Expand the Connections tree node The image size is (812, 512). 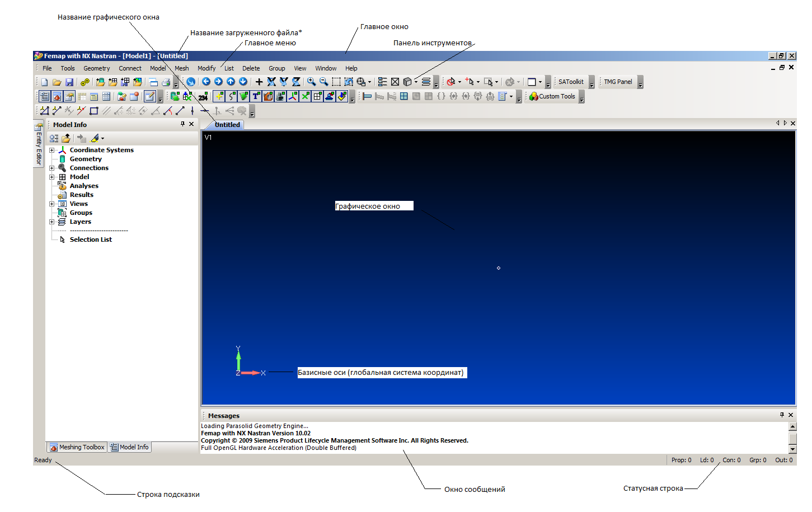pyautogui.click(x=52, y=168)
